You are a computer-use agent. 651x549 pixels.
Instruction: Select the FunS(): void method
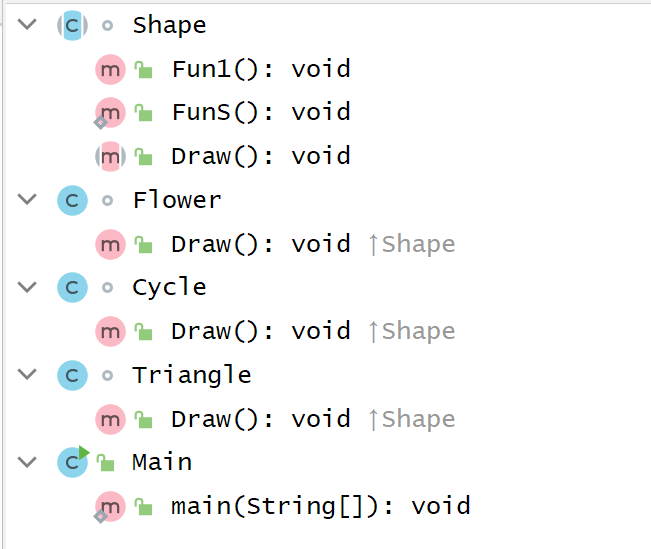click(260, 112)
